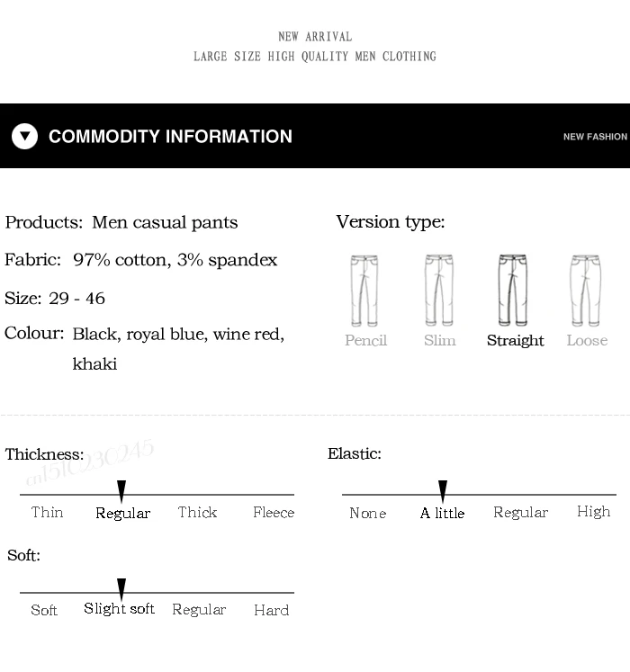The image size is (630, 672).
Task: Select the Pencil pants illustration
Action: click(x=364, y=291)
